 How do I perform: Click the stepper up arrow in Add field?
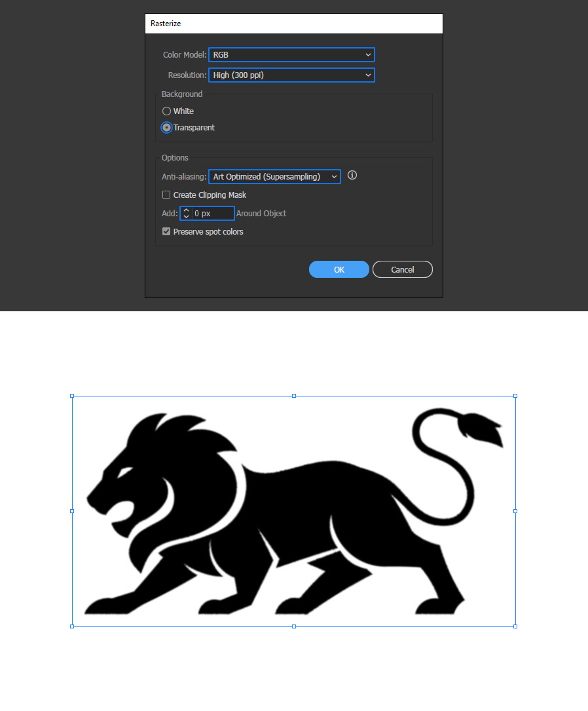[x=186, y=210]
